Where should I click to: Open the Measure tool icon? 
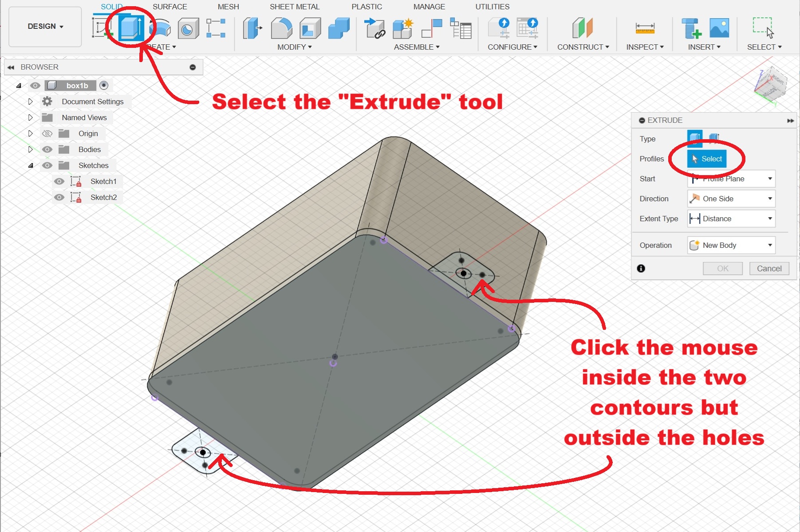click(x=645, y=28)
